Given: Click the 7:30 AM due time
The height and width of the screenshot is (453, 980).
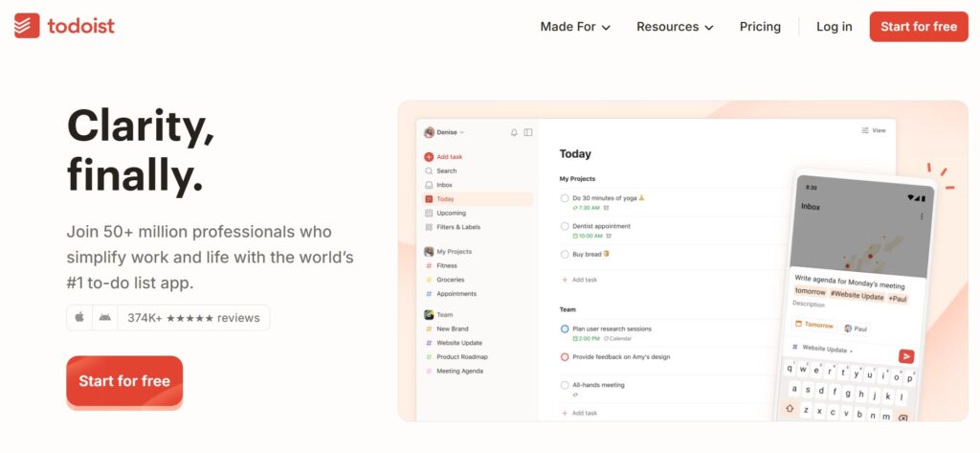Looking at the screenshot, I should coord(587,208).
